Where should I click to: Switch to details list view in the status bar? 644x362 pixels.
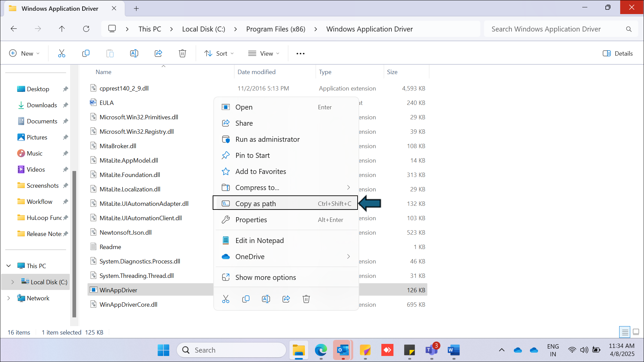[x=625, y=332]
